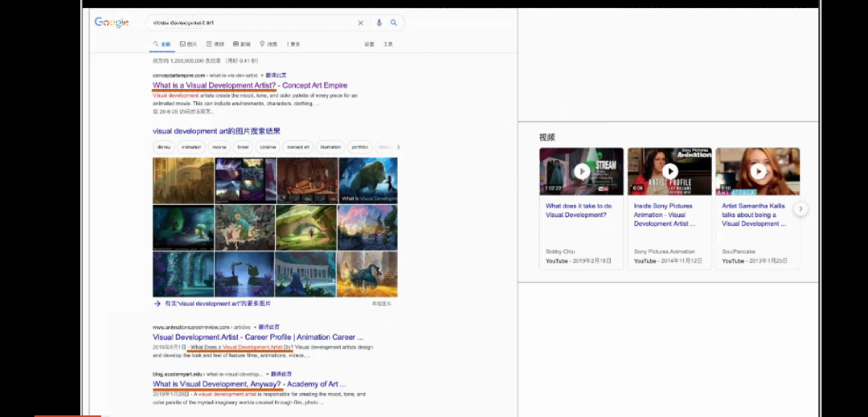Click the blue magnifying glass search button

394,23
